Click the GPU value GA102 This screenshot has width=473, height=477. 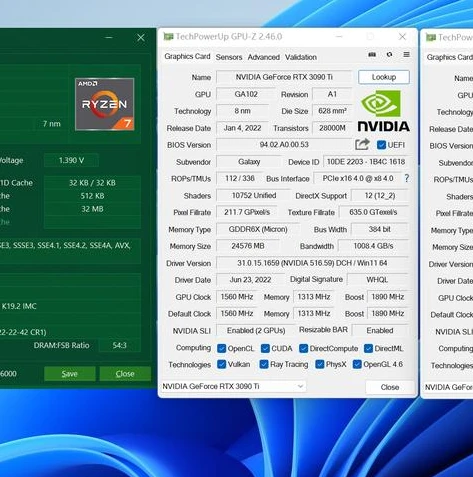pyautogui.click(x=246, y=94)
